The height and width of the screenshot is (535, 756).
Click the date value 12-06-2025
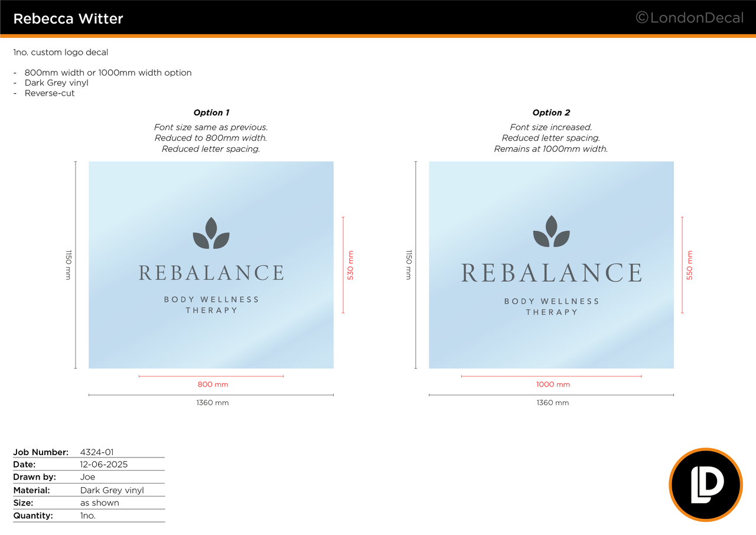(x=104, y=465)
